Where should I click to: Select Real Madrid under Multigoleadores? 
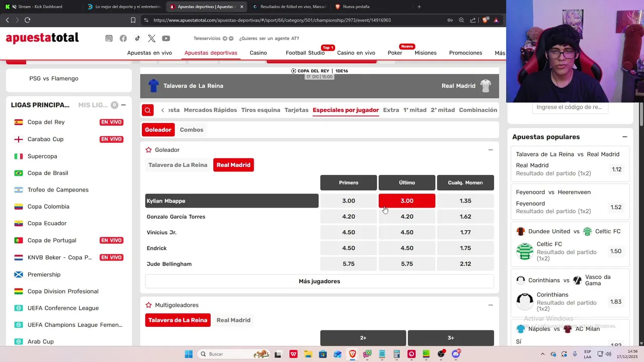(233, 320)
